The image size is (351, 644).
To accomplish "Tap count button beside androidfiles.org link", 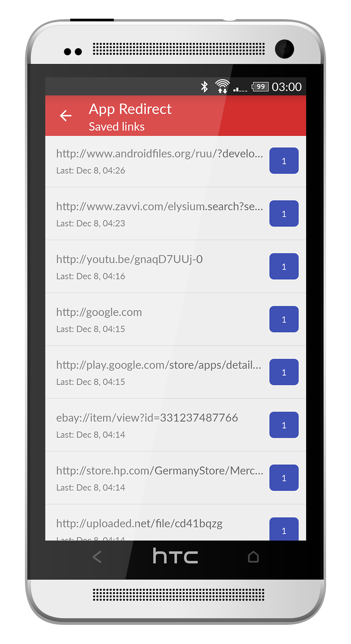I will point(284,161).
